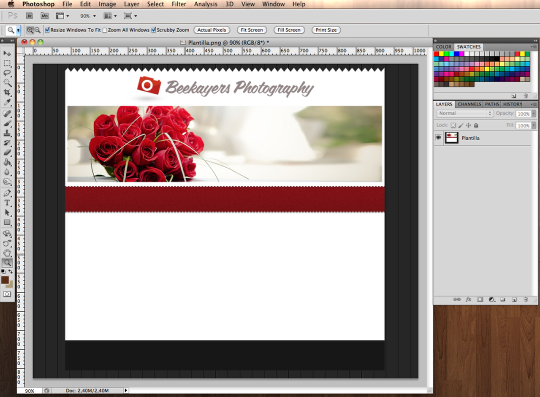Image resolution: width=540 pixels, height=397 pixels.
Task: Select the Paint Bucket tool
Action: tap(7, 162)
